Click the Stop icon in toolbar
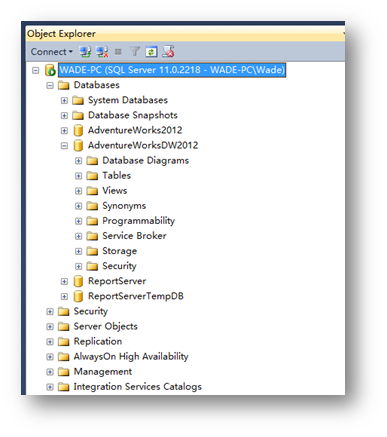This screenshot has width=387, height=437. [118, 52]
